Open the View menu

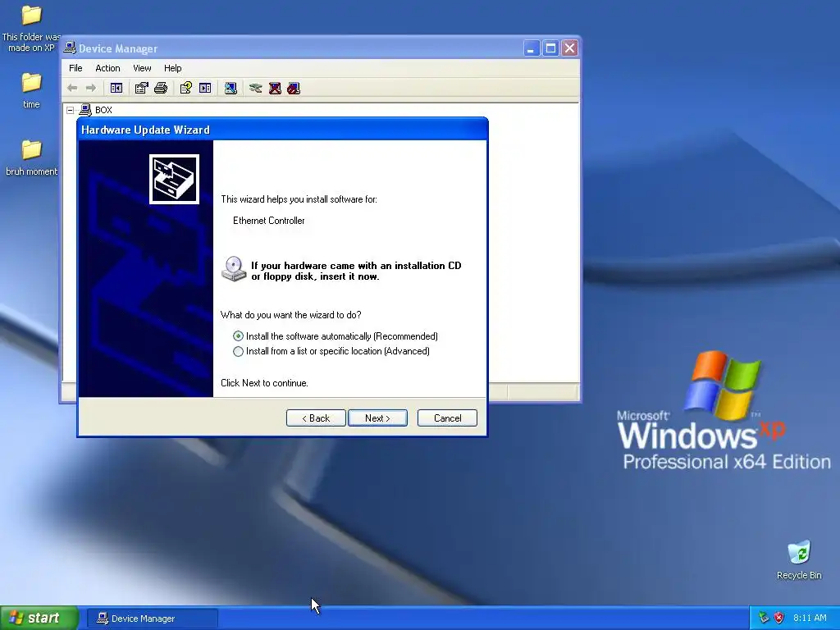(142, 68)
